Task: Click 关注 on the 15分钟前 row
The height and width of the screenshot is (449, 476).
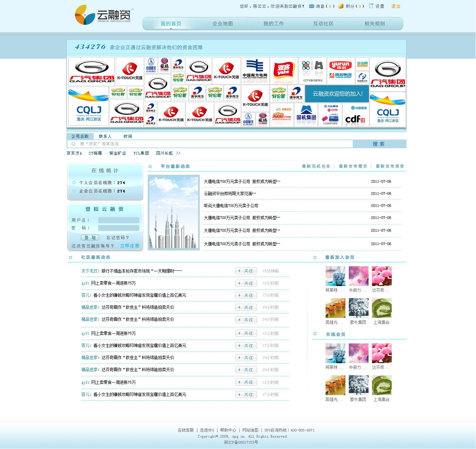Action: tap(246, 271)
